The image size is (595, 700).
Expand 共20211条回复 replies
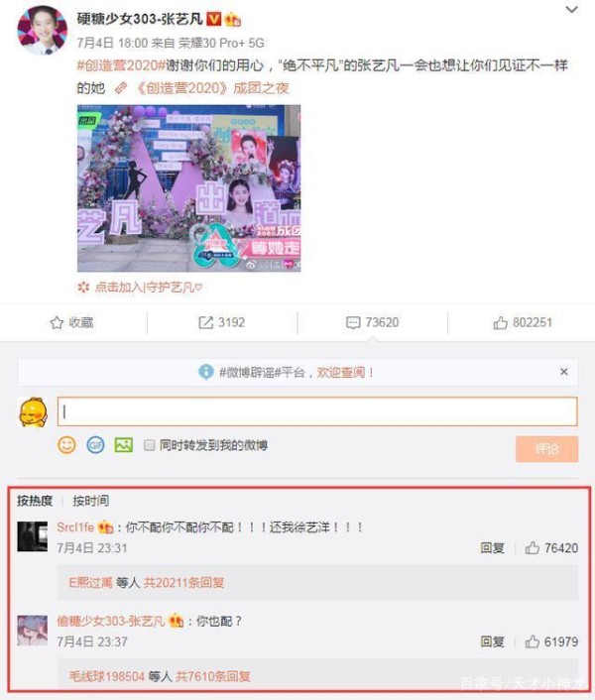point(183,583)
